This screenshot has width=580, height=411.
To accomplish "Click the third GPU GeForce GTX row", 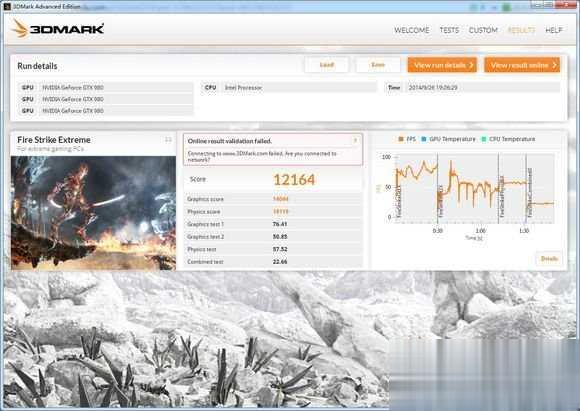I will pos(106,111).
